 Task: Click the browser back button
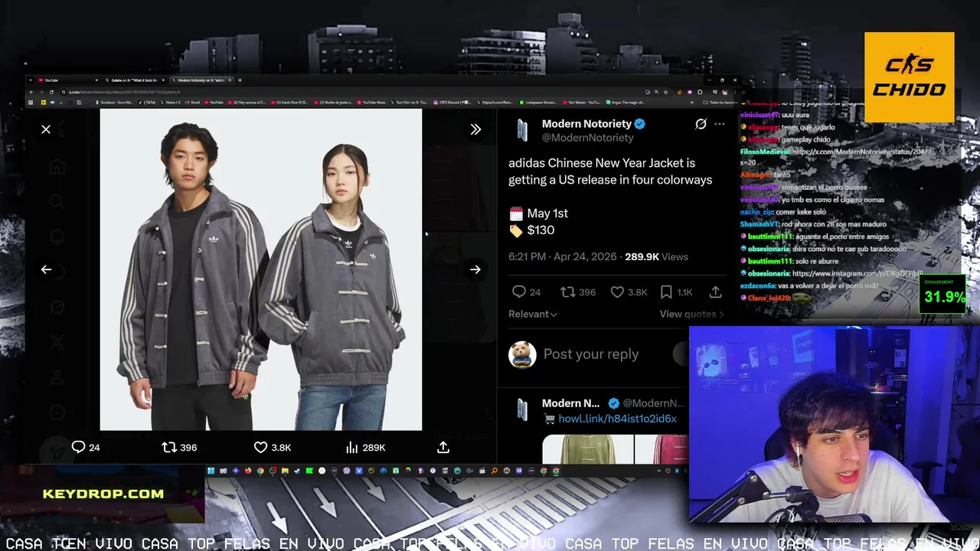(31, 92)
